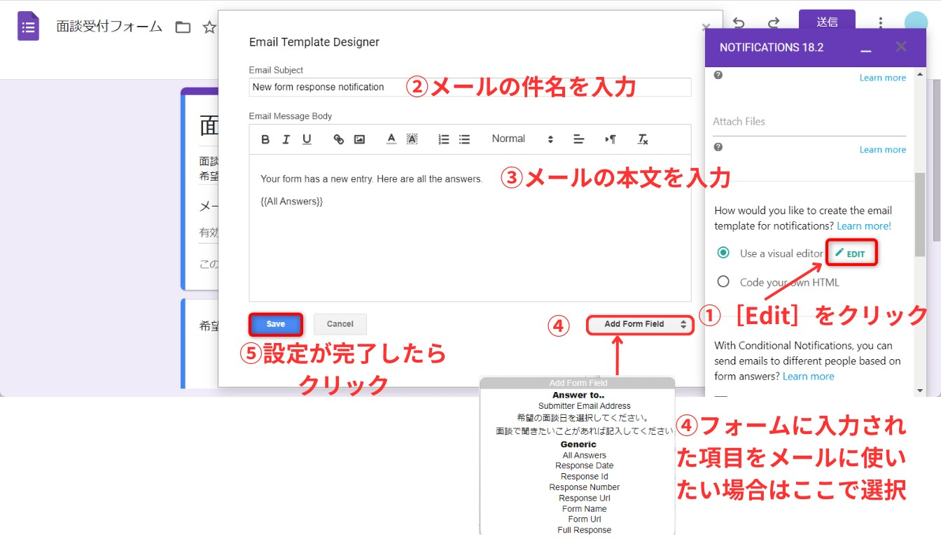941x560 pixels.
Task: Choose 'Response Date' in Add Form Field list
Action: click(x=584, y=465)
